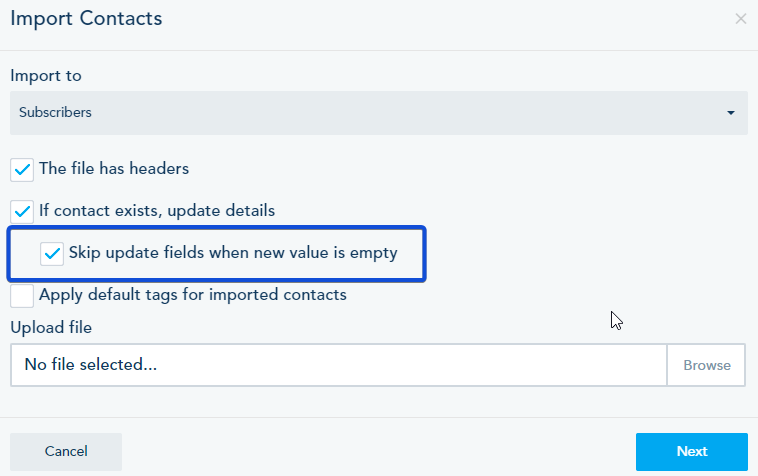Open the Import to dropdown

[x=378, y=113]
